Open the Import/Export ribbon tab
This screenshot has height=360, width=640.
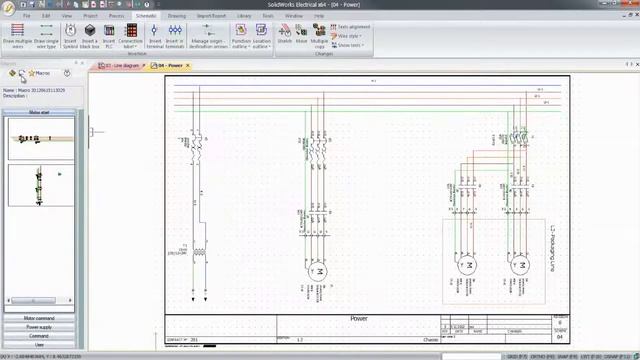[211, 16]
